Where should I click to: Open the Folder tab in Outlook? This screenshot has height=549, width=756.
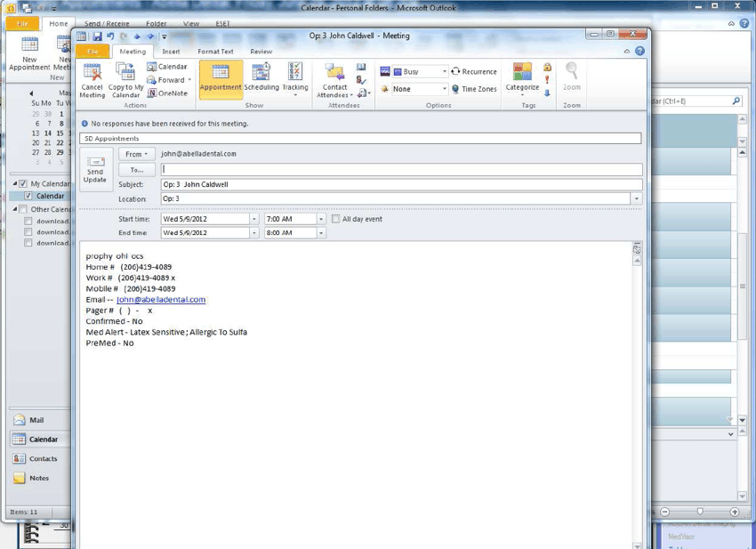tap(157, 24)
